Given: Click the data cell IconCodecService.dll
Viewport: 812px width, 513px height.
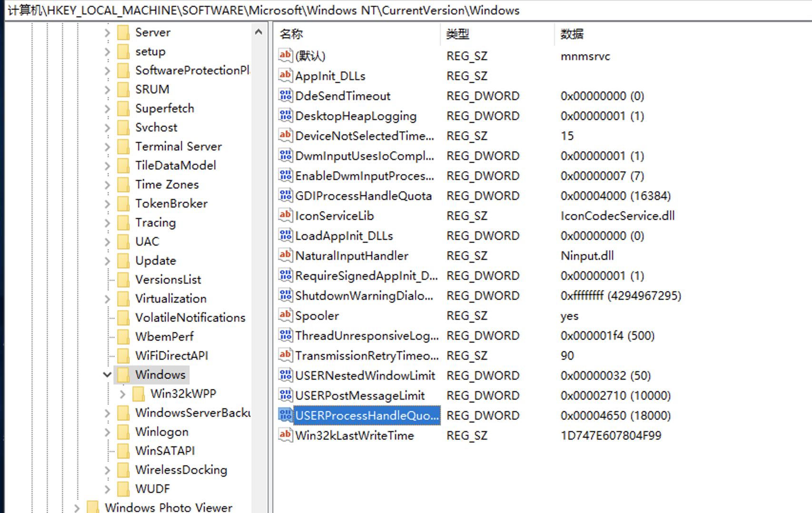Looking at the screenshot, I should click(x=617, y=216).
